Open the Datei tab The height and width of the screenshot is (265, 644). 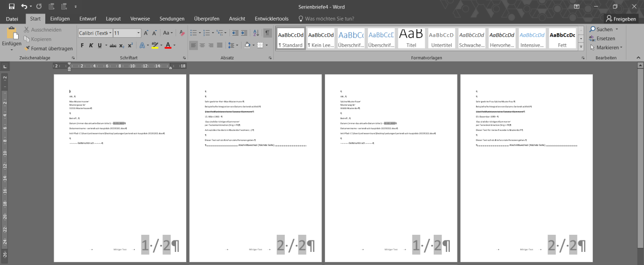(x=12, y=19)
